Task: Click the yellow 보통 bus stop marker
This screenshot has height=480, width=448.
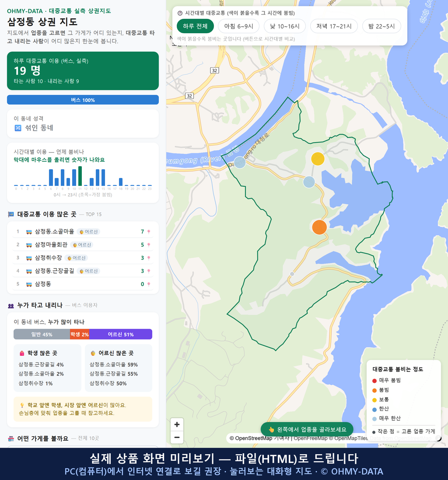Action: coord(318,159)
